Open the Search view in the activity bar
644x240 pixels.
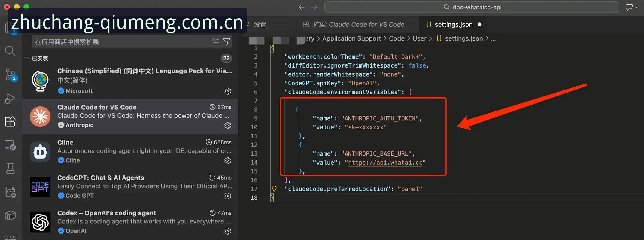pyautogui.click(x=10, y=51)
